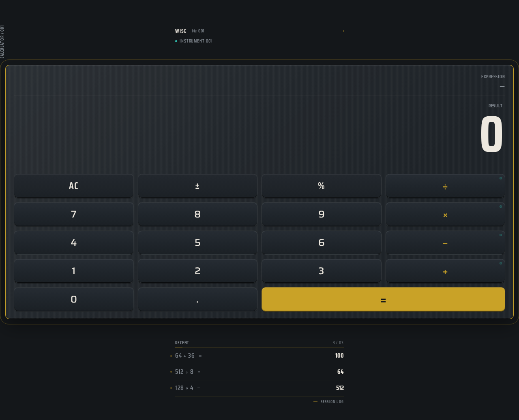519x420 pixels.
Task: Tap digit 0 on keypad
Action: (74, 299)
